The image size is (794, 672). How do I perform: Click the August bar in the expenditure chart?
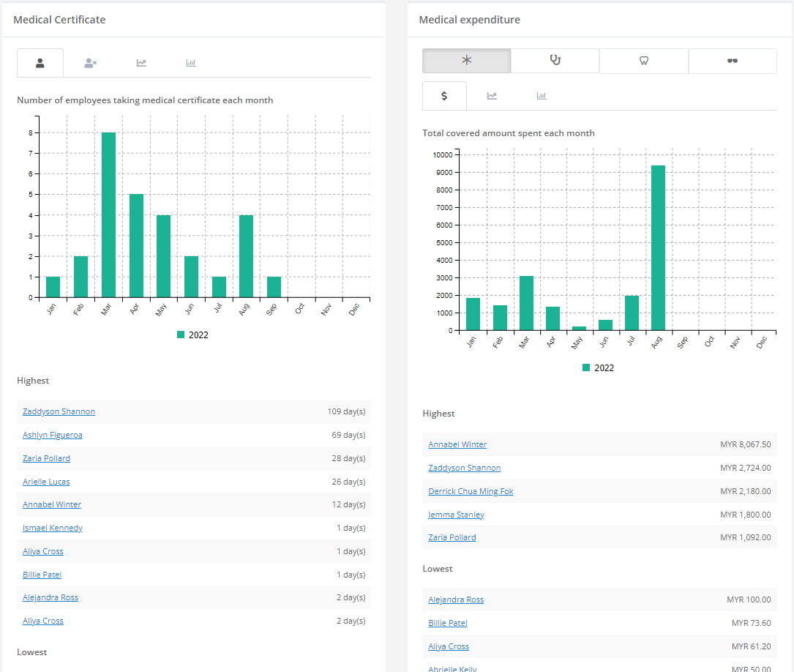[x=658, y=248]
